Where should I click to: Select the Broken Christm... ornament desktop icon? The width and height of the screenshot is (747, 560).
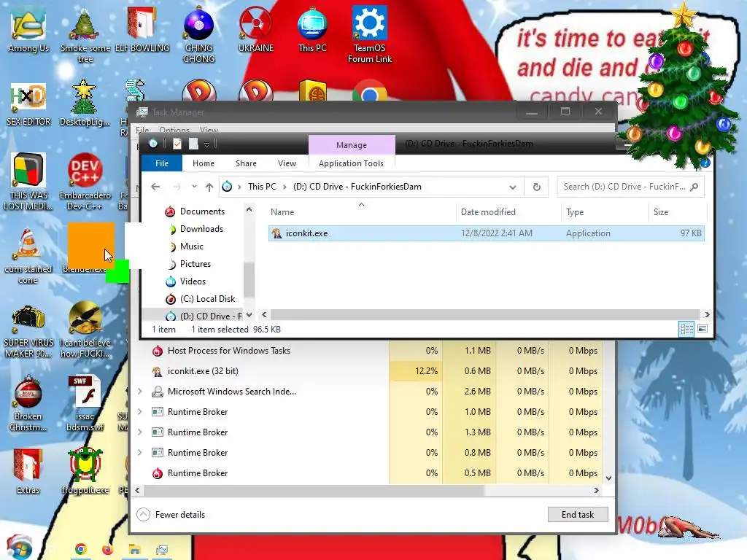tap(28, 404)
